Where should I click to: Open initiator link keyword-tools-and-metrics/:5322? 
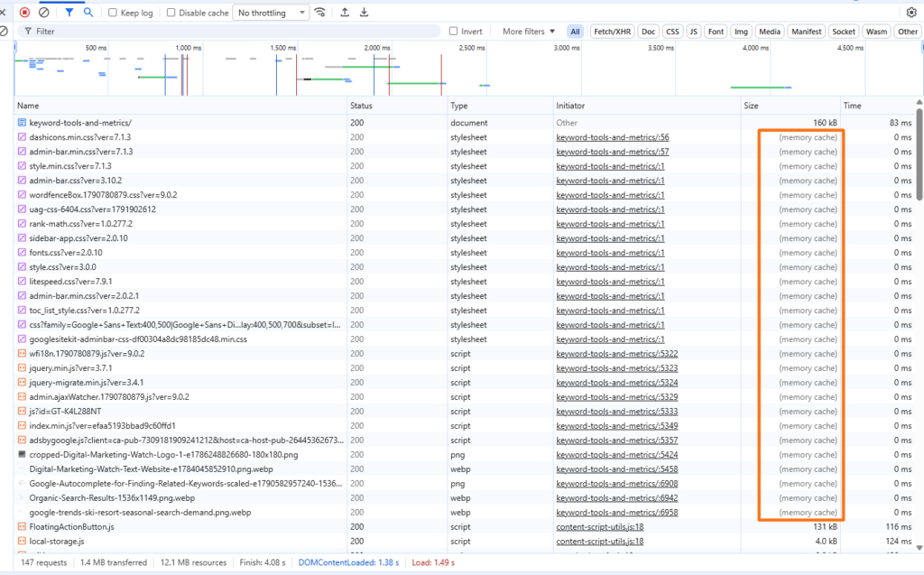click(617, 354)
